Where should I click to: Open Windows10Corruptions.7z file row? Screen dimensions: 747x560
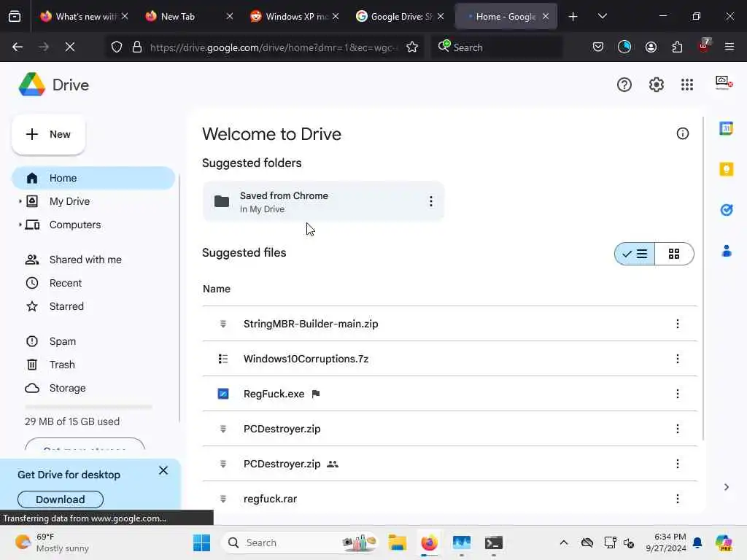tap(449, 359)
